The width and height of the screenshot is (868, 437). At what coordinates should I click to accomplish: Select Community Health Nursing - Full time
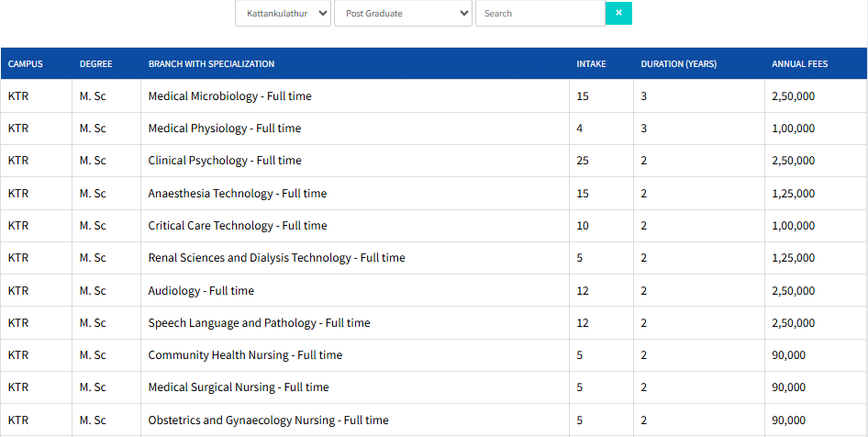click(x=245, y=355)
